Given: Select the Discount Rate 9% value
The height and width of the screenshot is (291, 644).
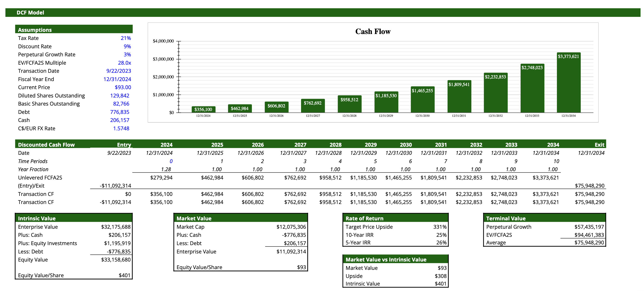Looking at the screenshot, I should [x=127, y=46].
